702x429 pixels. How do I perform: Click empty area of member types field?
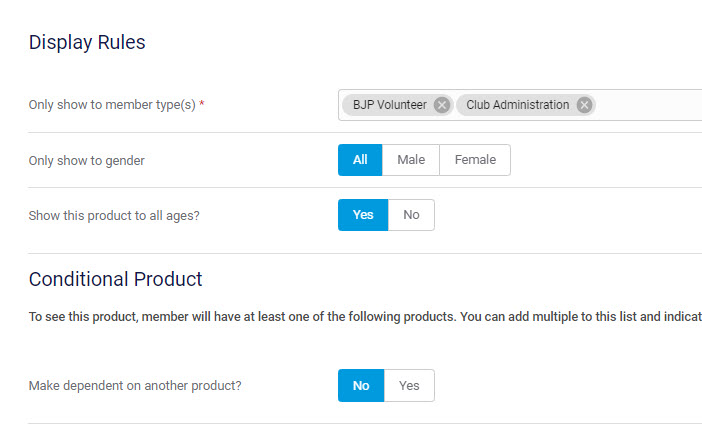tap(648, 105)
